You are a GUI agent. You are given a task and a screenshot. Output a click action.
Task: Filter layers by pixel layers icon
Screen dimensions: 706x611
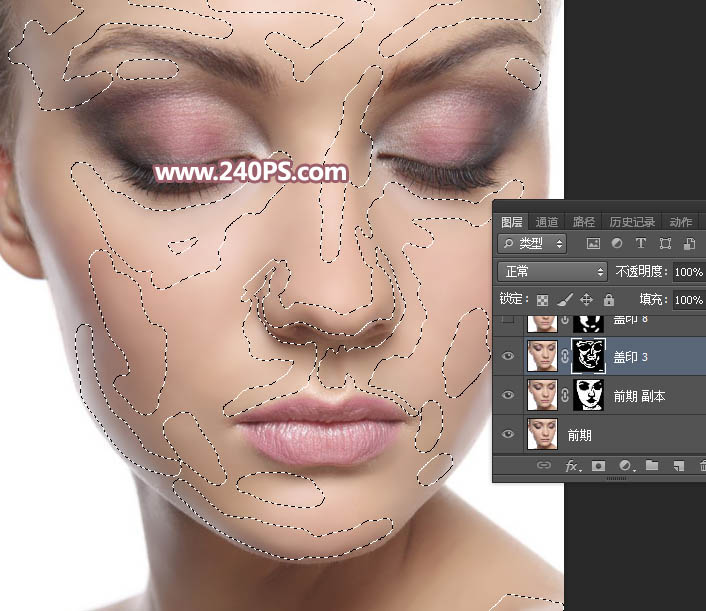[x=593, y=244]
